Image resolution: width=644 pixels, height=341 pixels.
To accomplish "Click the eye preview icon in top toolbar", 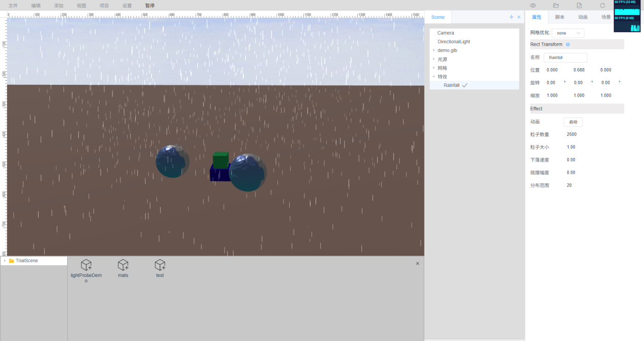I will 533,6.
